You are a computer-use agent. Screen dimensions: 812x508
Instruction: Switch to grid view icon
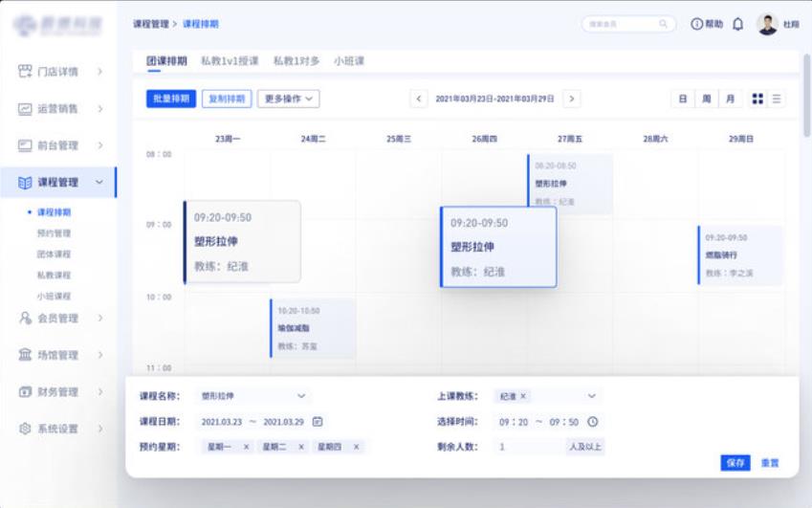tap(758, 99)
